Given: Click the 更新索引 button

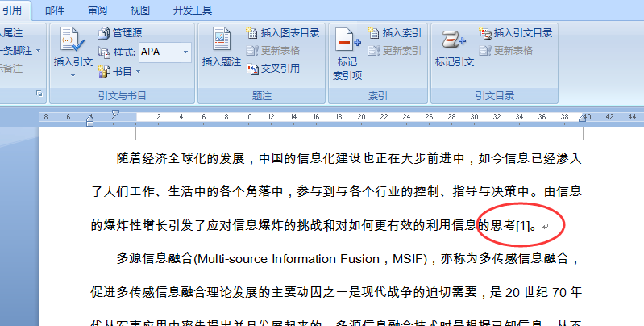Looking at the screenshot, I should click(x=395, y=51).
